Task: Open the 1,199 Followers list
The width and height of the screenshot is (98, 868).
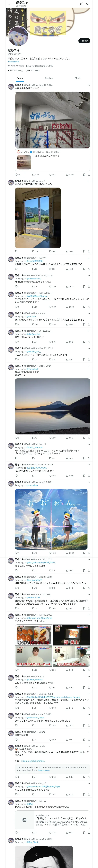Action: (x=32, y=70)
